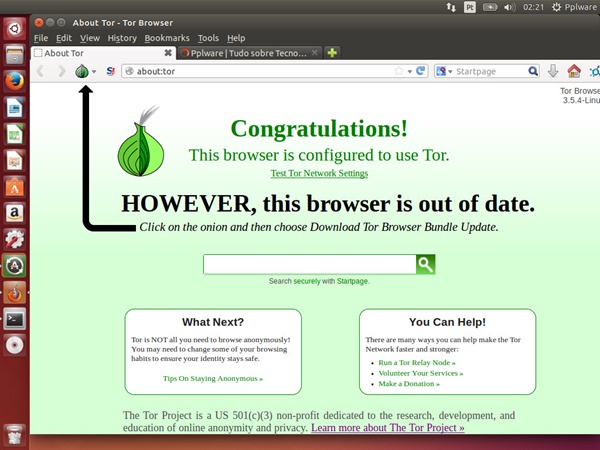Screen dimensions: 600x450
Task: Switch to the About Tor tab
Action: click(x=103, y=53)
